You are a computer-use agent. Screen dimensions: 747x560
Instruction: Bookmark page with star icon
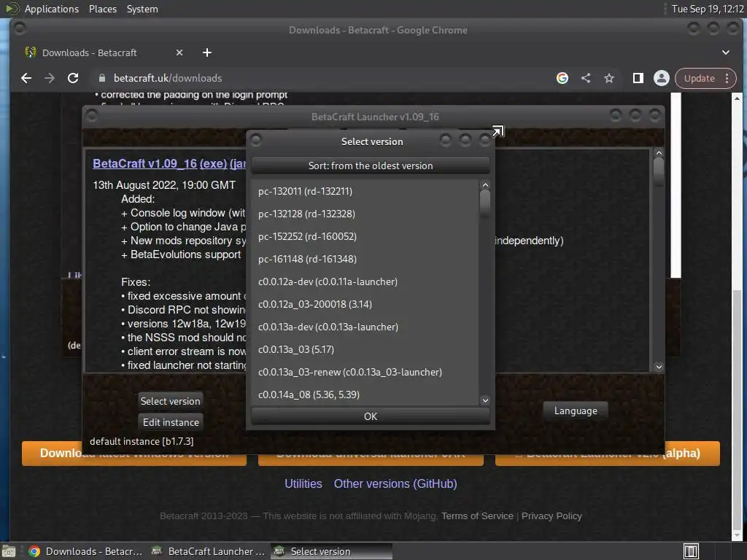pos(609,78)
